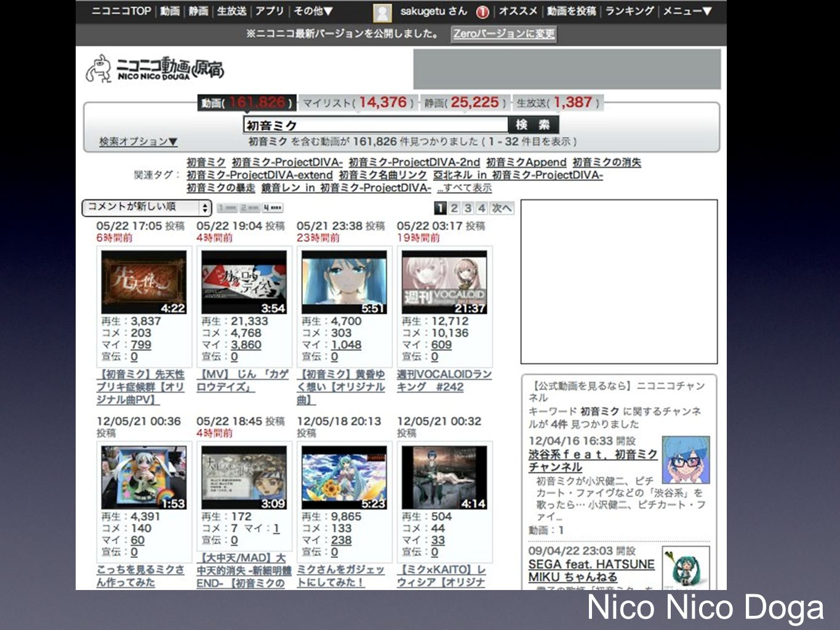Viewport: 840px width, 630px height.
Task: Open mylist count 799 link
Action: (x=141, y=345)
